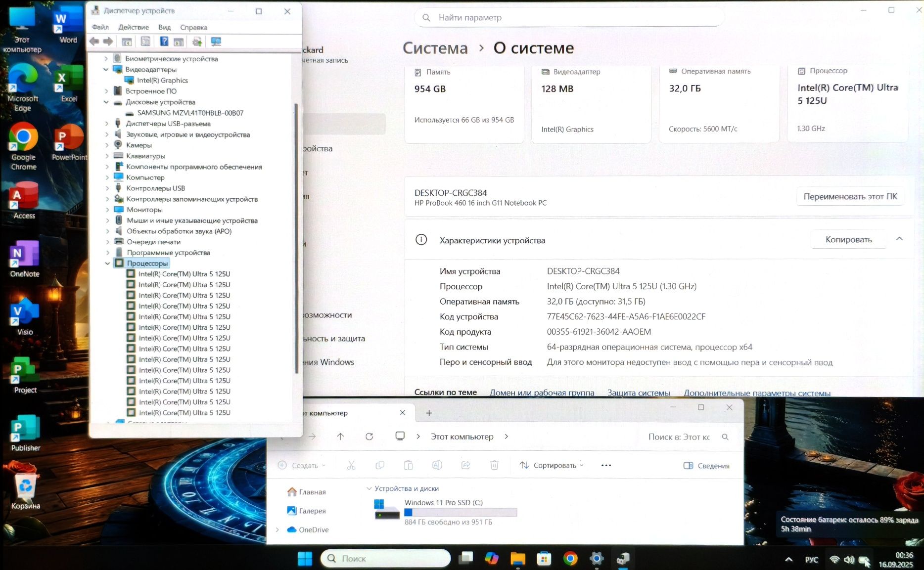Click the Copy icon in Explorer toolbar
Screen dimensions: 924x570
click(x=380, y=465)
